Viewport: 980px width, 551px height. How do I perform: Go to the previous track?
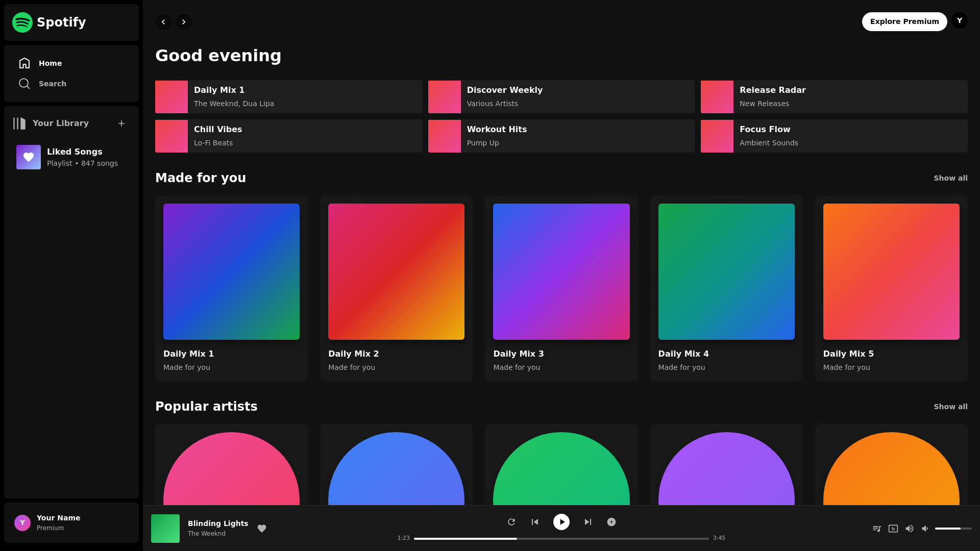tap(535, 522)
